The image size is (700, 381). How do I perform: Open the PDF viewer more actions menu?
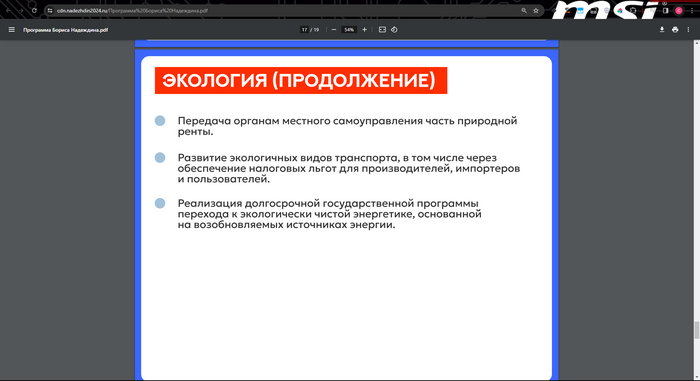tap(688, 30)
